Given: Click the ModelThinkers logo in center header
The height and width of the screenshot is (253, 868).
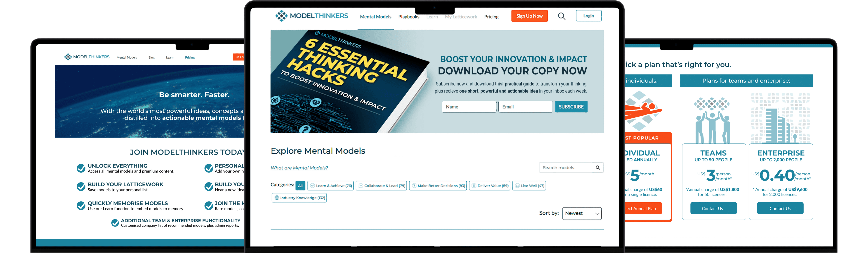Looking at the screenshot, I should 312,16.
